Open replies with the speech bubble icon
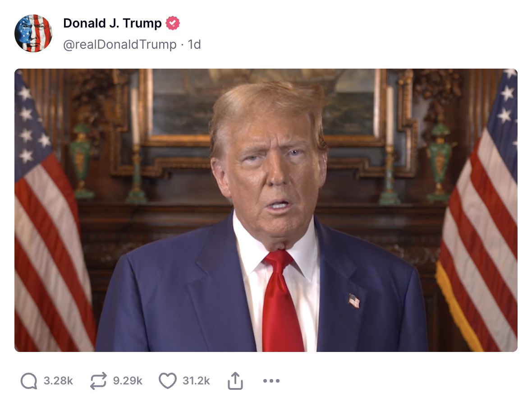The height and width of the screenshot is (407, 532). click(29, 381)
